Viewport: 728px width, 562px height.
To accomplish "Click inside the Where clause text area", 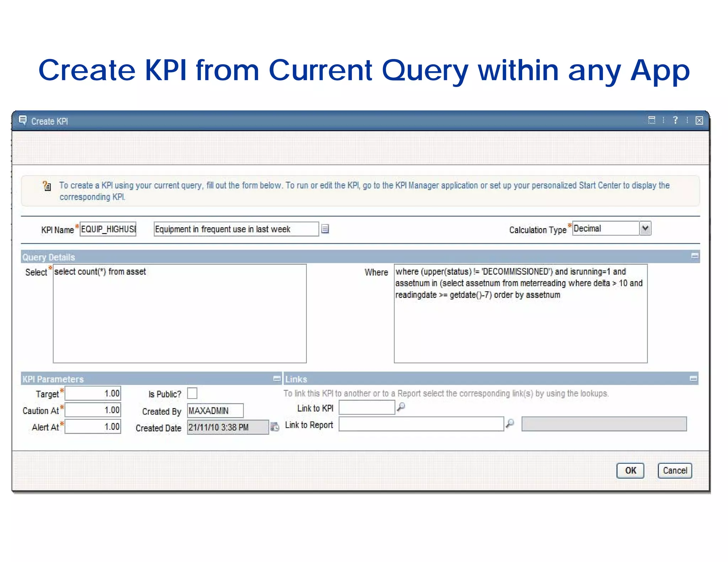I will 520,313.
